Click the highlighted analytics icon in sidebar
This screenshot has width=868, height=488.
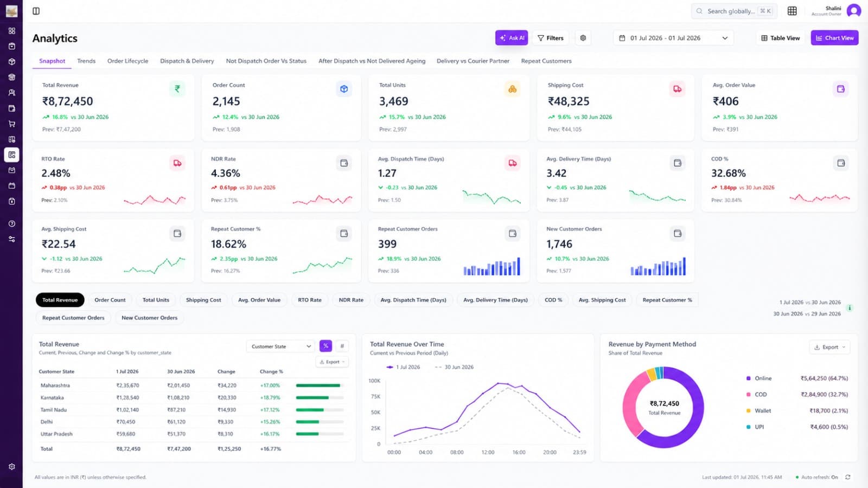click(x=12, y=155)
